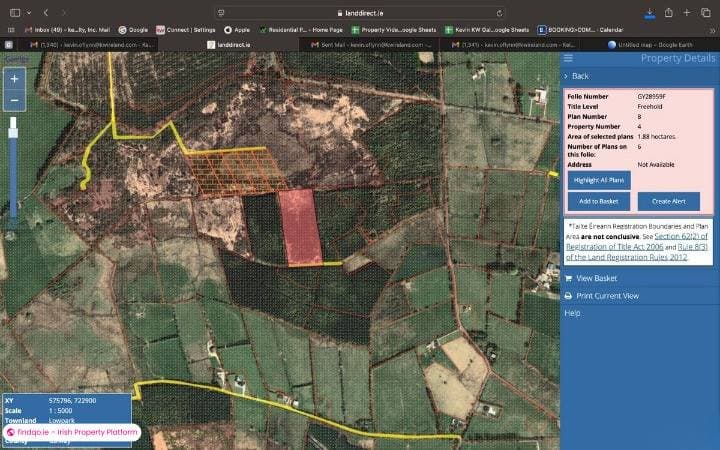Expand the favorites bar overflow chevrons
Viewport: 720px width, 450px height.
coord(712,30)
